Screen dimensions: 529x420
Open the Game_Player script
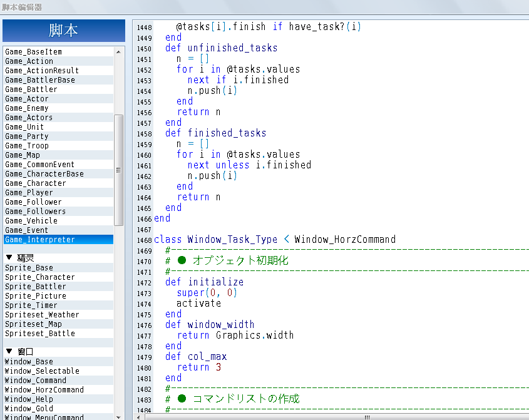(x=58, y=193)
